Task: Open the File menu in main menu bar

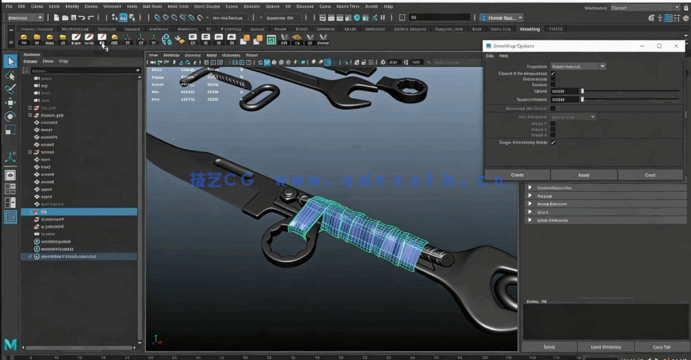Action: [9, 7]
